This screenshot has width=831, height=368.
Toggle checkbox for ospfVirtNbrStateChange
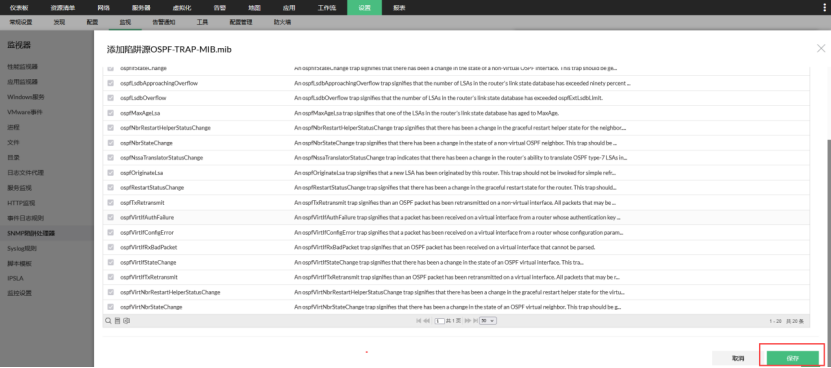[x=111, y=306]
